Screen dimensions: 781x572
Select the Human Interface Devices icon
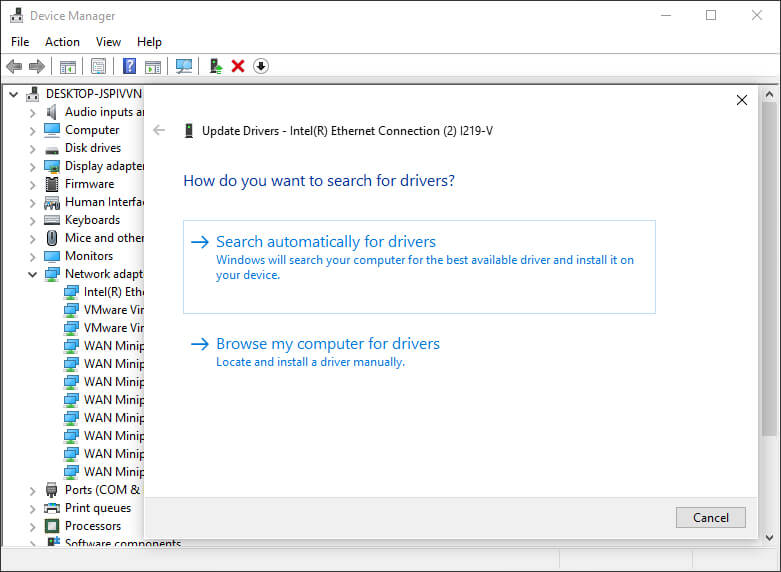click(52, 202)
